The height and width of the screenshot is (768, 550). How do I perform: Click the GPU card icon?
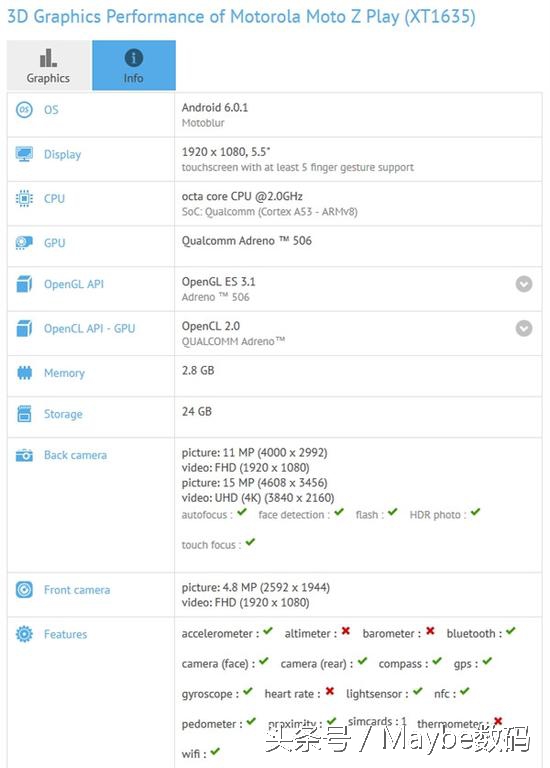point(24,242)
